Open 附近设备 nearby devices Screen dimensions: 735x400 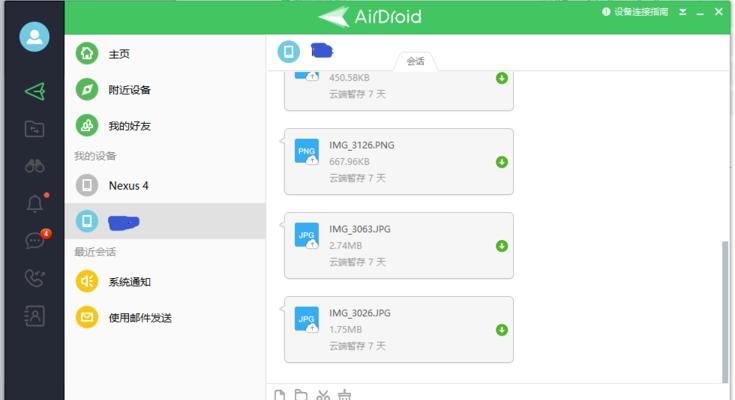tap(165, 90)
